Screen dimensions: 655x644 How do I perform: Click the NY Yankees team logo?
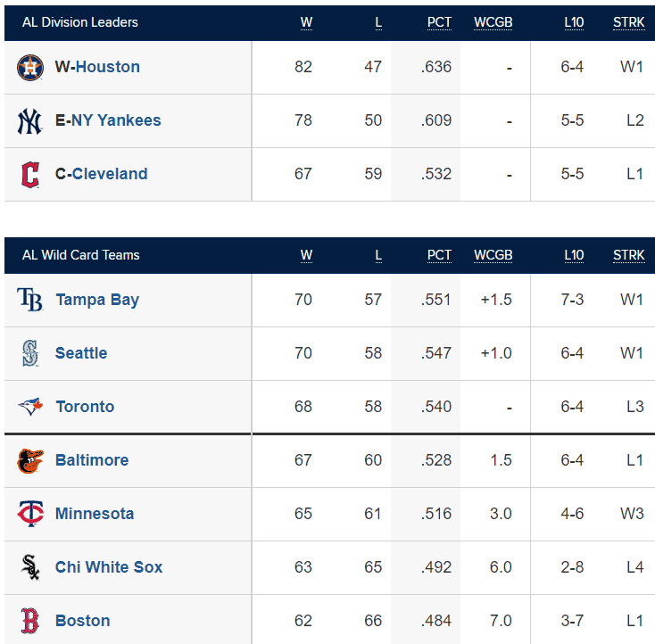[30, 120]
